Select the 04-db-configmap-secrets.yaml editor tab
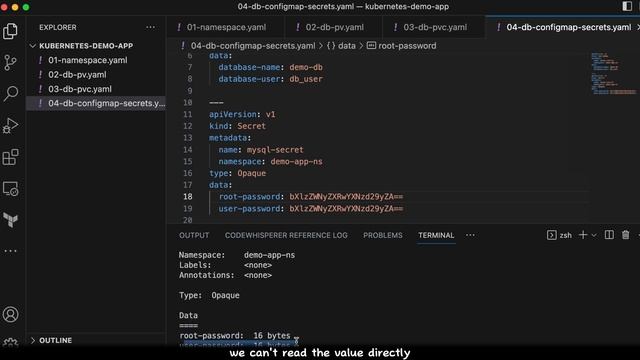This screenshot has height=360, width=640. click(564, 27)
